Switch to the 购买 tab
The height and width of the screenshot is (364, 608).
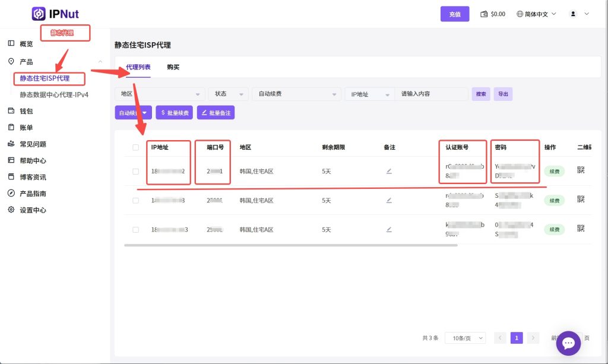(173, 67)
